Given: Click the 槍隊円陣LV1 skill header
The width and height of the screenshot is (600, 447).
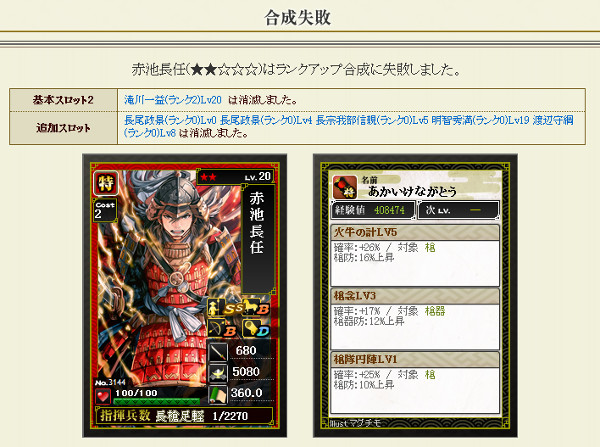Looking at the screenshot, I should coord(415,359).
